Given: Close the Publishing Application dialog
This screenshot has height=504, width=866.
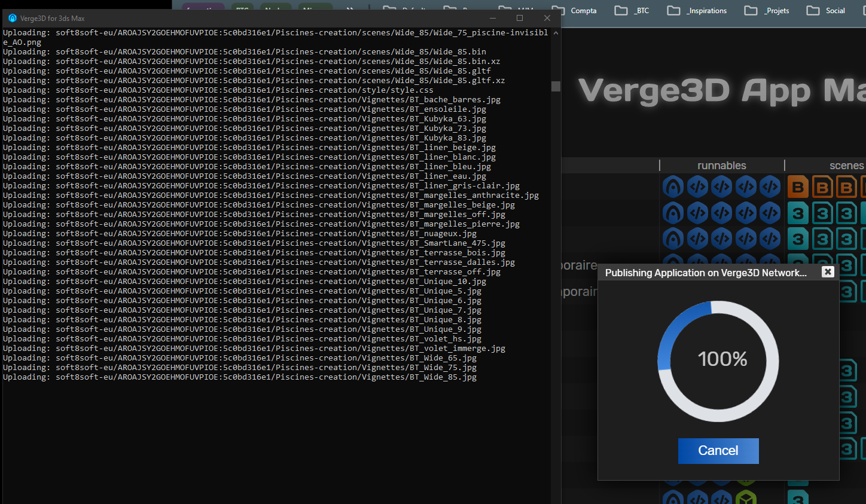Looking at the screenshot, I should tap(828, 272).
